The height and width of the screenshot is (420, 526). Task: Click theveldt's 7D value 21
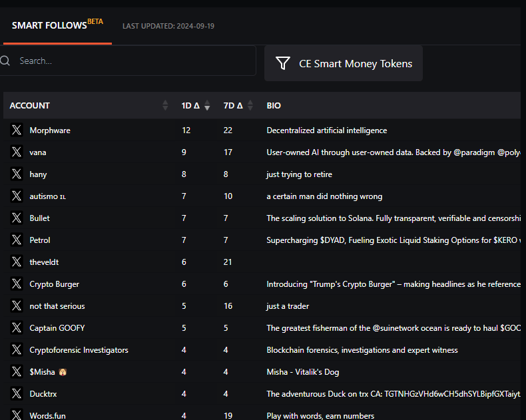tap(228, 262)
